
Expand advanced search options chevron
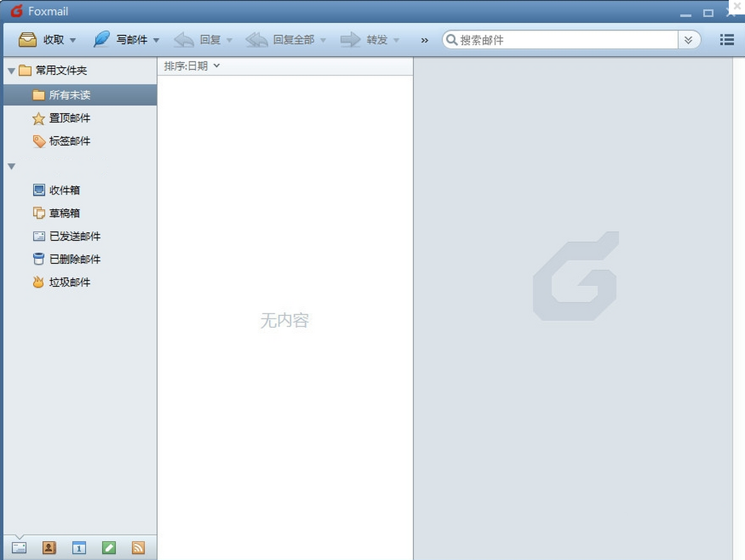pos(688,40)
